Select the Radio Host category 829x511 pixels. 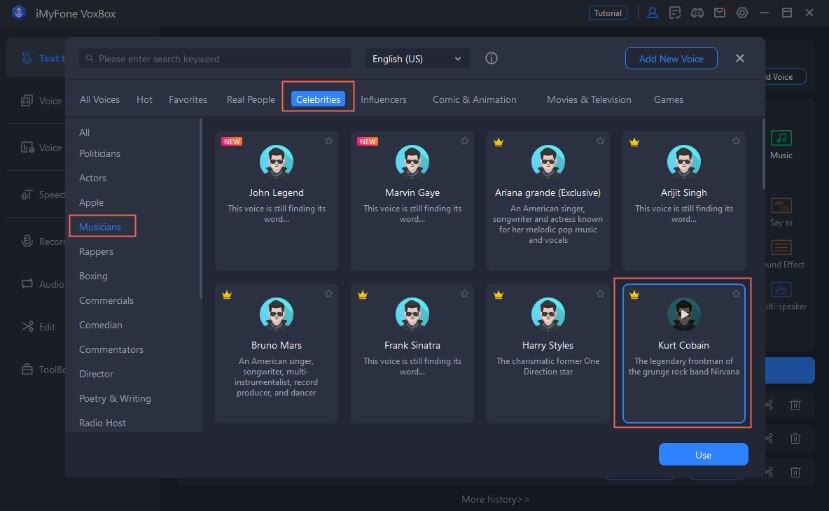102,423
